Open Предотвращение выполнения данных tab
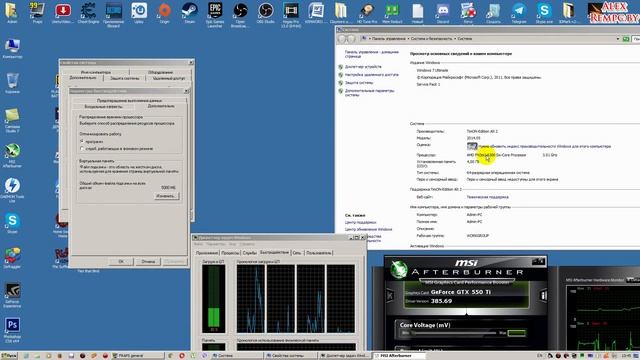Image resolution: width=640 pixels, height=360 pixels. coord(129,100)
